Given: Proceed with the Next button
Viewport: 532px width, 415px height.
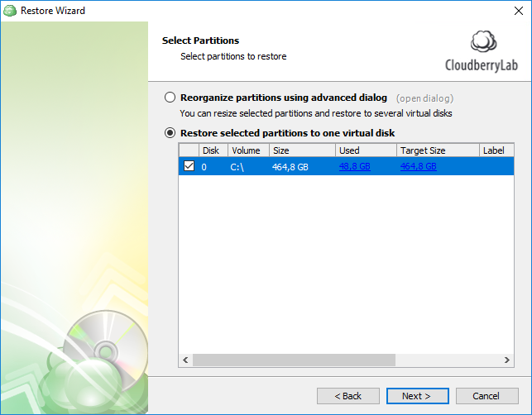Looking at the screenshot, I should click(417, 396).
